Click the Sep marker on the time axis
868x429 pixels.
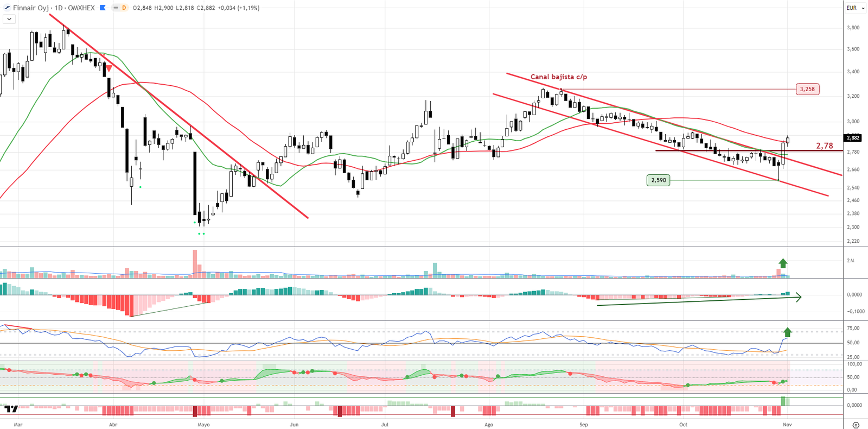(583, 425)
